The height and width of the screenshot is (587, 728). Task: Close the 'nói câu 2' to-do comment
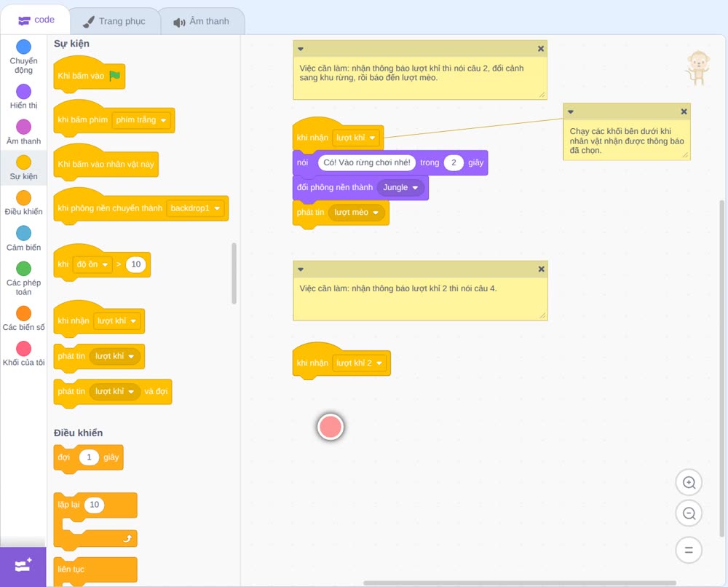540,48
